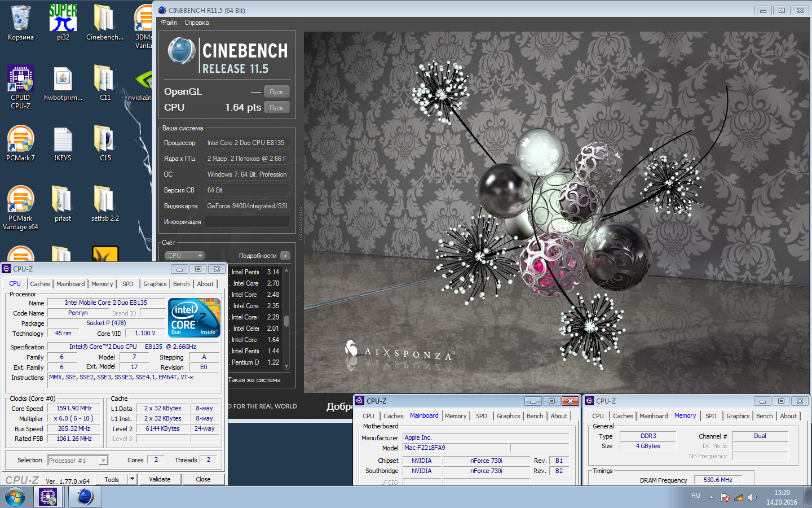Click the Core Speed 1591.90 MHz value

pyautogui.click(x=74, y=408)
